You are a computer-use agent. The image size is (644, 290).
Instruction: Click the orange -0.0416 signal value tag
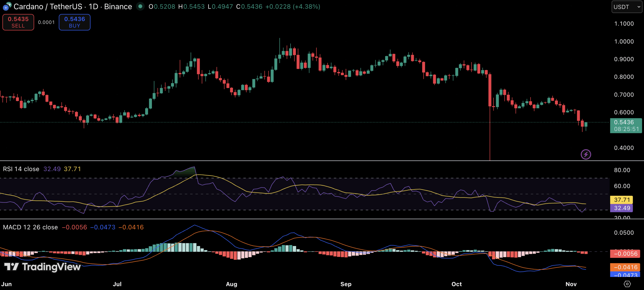(625, 267)
